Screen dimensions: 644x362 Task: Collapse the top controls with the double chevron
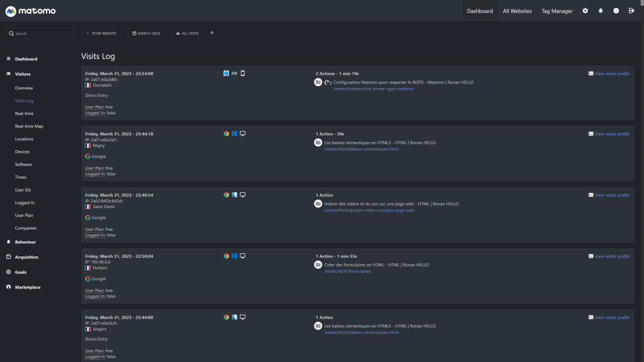(212, 33)
